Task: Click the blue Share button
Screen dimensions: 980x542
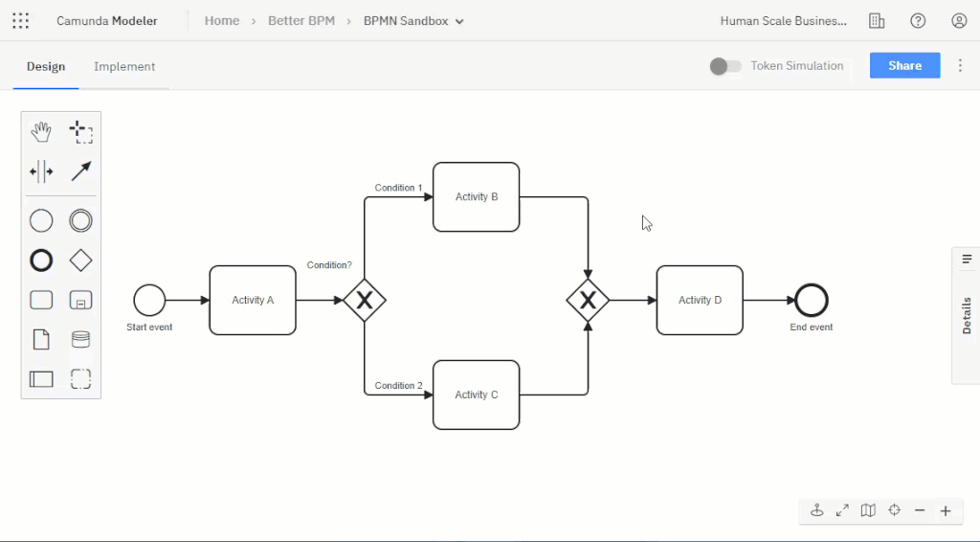Action: 904,66
